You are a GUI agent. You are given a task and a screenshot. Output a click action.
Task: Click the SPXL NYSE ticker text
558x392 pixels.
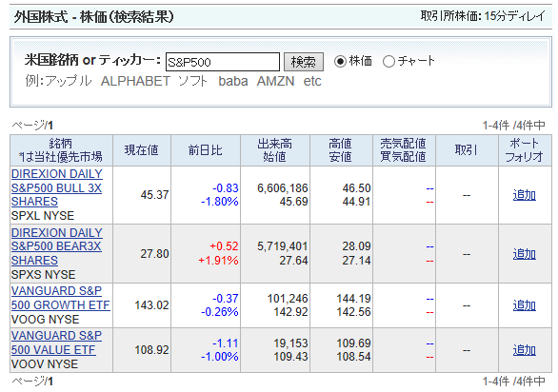[x=43, y=216]
